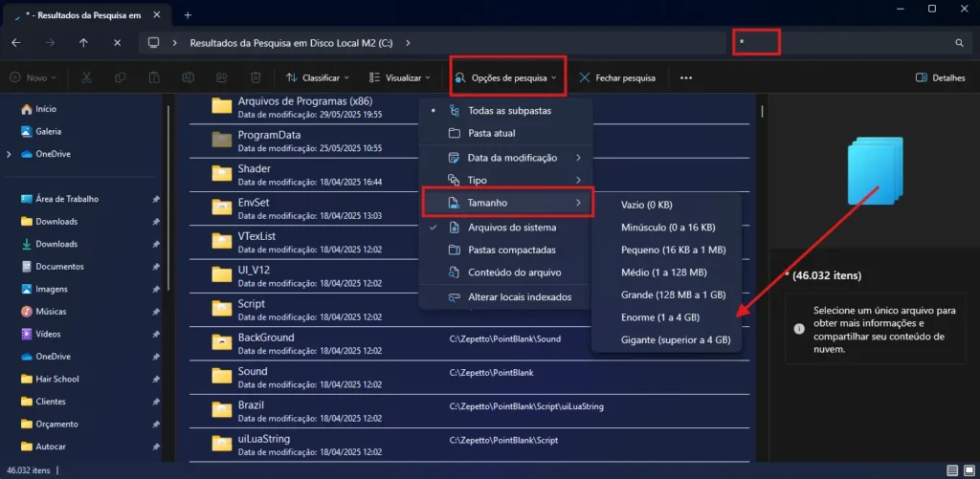This screenshot has height=479, width=980.
Task: Open the Classificar dropdown
Action: 318,78
